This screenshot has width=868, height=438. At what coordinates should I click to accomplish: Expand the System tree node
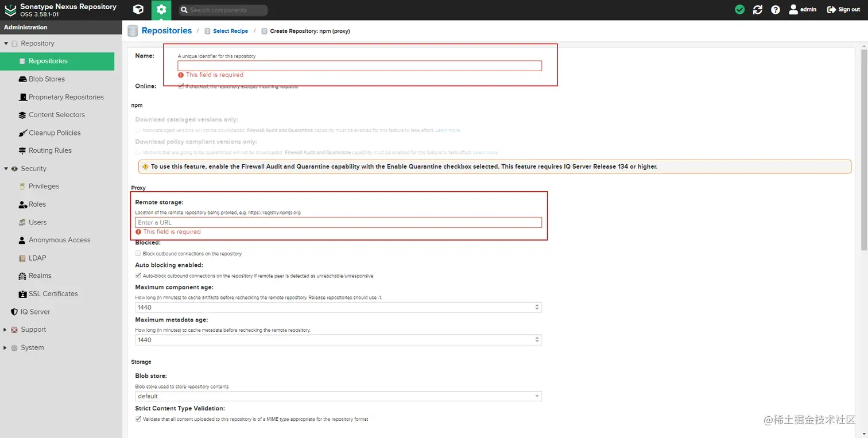6,347
